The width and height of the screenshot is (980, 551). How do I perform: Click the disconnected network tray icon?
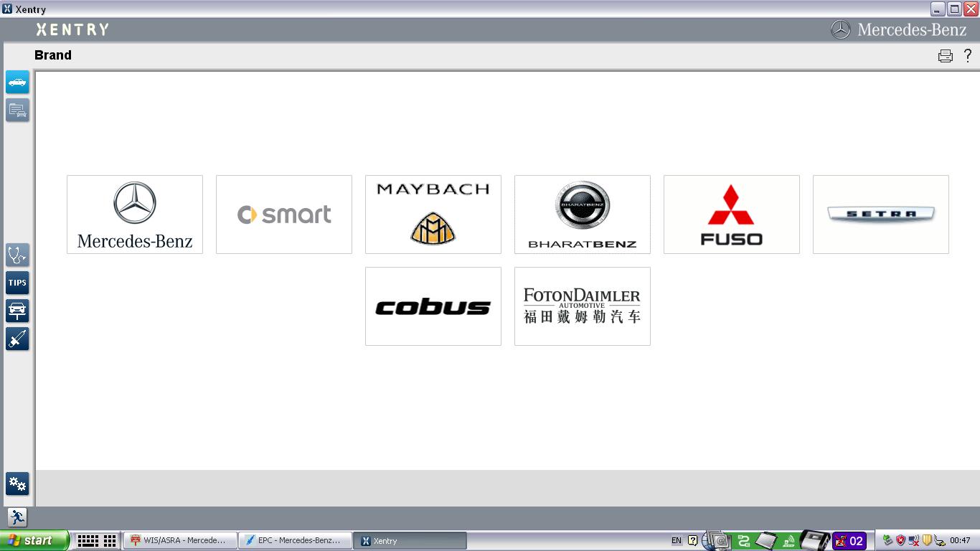(914, 541)
